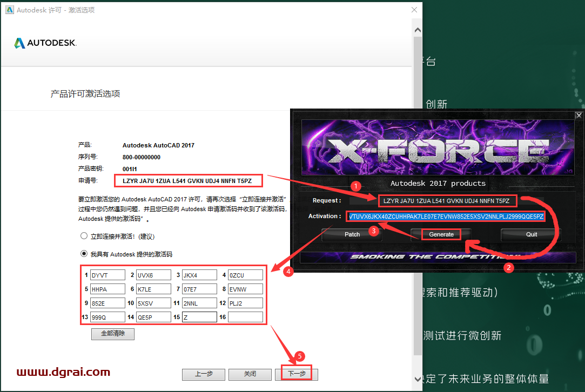Click activation code field 7 containing 07E7

point(199,289)
